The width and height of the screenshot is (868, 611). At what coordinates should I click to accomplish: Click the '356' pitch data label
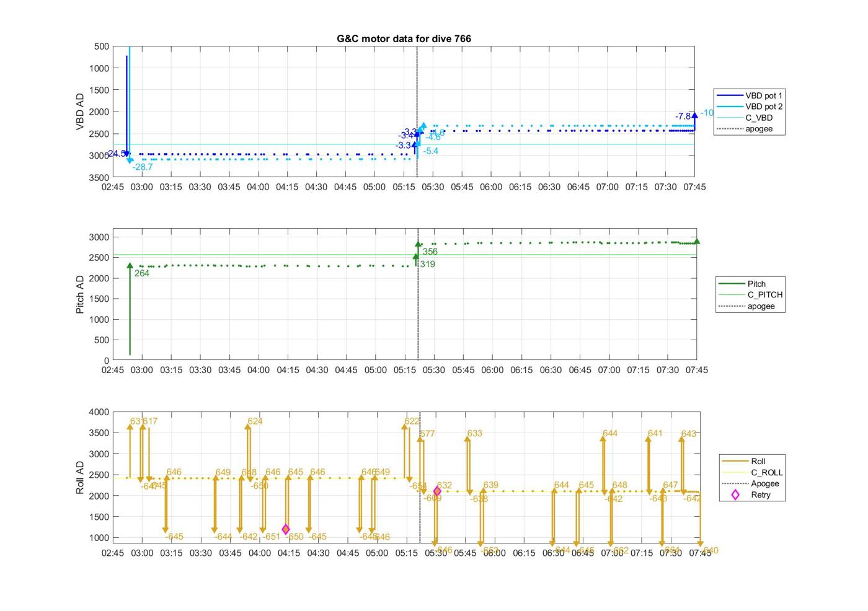(430, 252)
